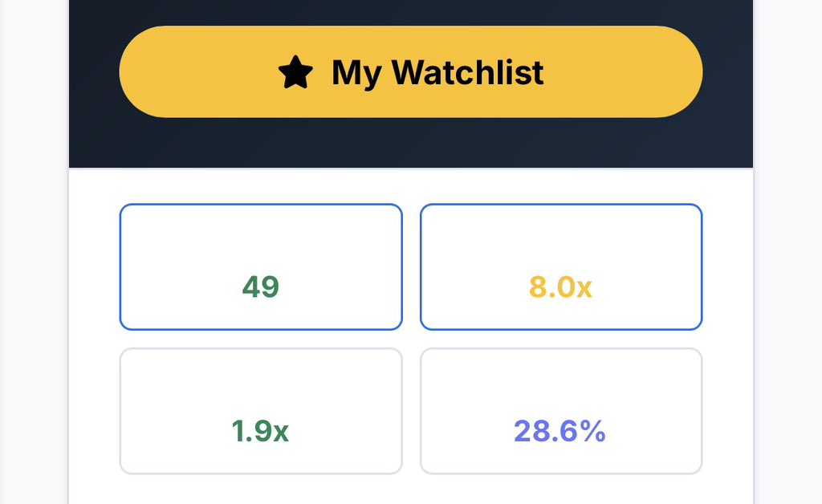Click the green 49 value
The image size is (822, 504).
[x=261, y=287]
